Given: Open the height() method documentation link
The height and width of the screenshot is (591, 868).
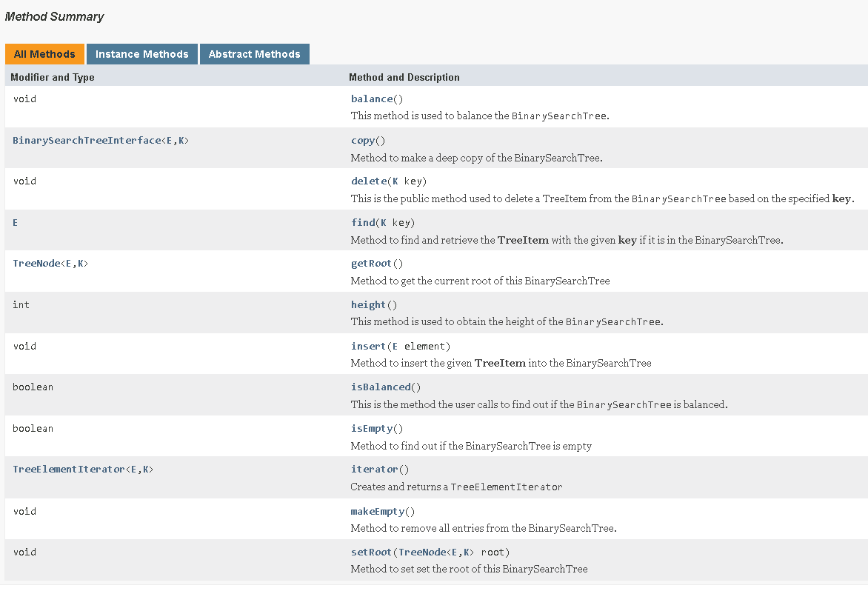Looking at the screenshot, I should (368, 304).
